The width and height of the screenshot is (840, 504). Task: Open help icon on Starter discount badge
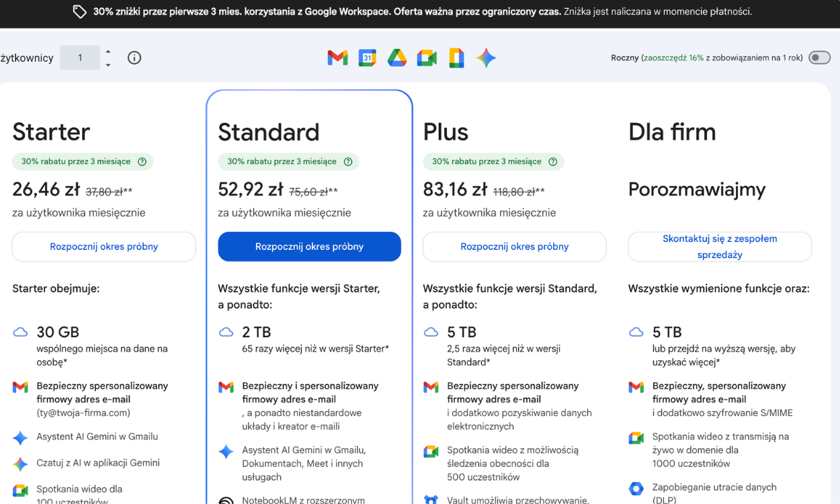pos(142,161)
